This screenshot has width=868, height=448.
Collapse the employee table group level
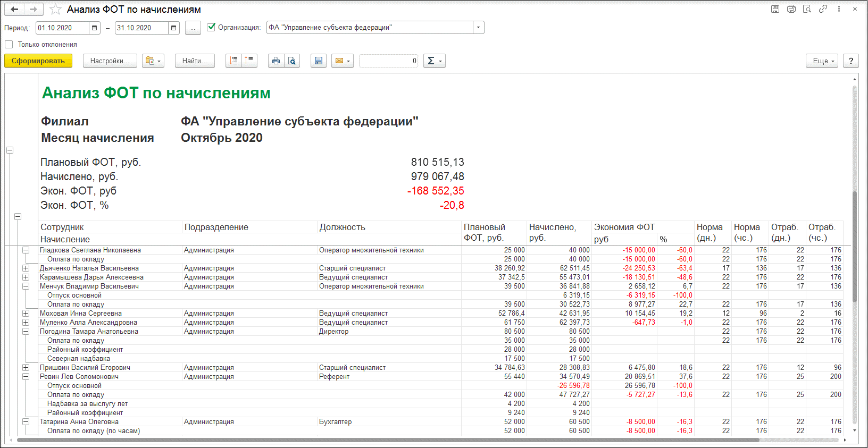pyautogui.click(x=18, y=216)
